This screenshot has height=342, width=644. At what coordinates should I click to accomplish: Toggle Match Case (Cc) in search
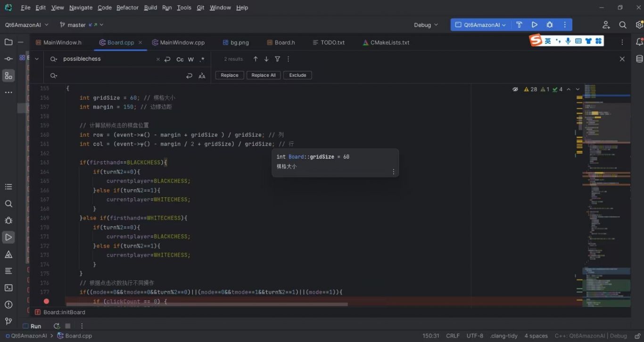(180, 59)
